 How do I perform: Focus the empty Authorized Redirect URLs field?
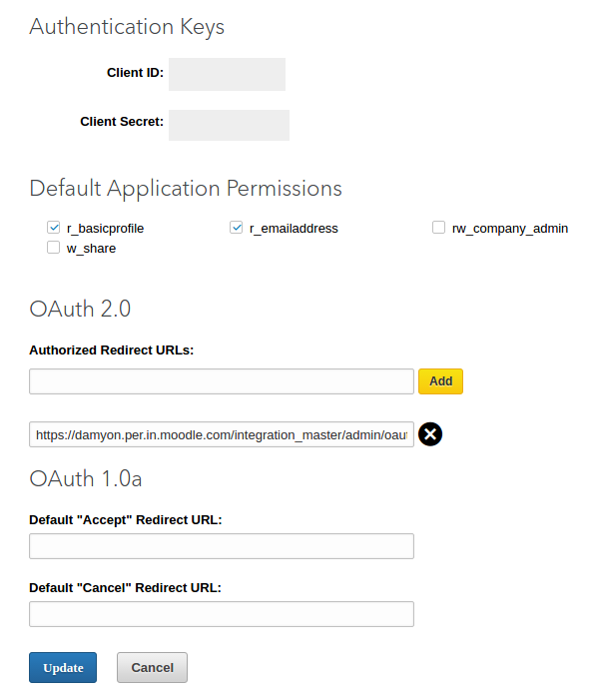point(221,381)
